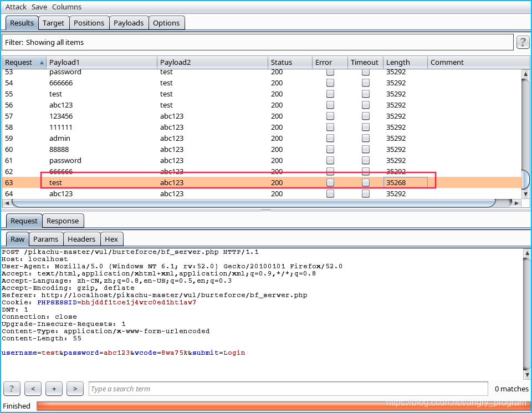
Task: Select the Request message tab
Action: pyautogui.click(x=24, y=221)
